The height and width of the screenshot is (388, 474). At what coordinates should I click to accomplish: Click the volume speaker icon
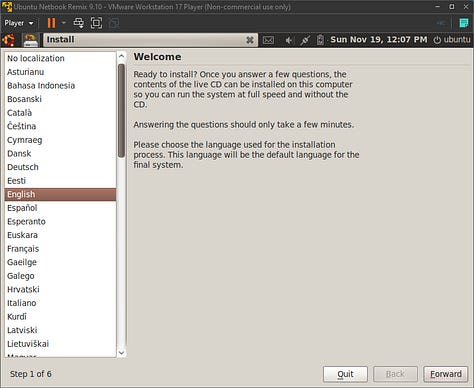289,40
